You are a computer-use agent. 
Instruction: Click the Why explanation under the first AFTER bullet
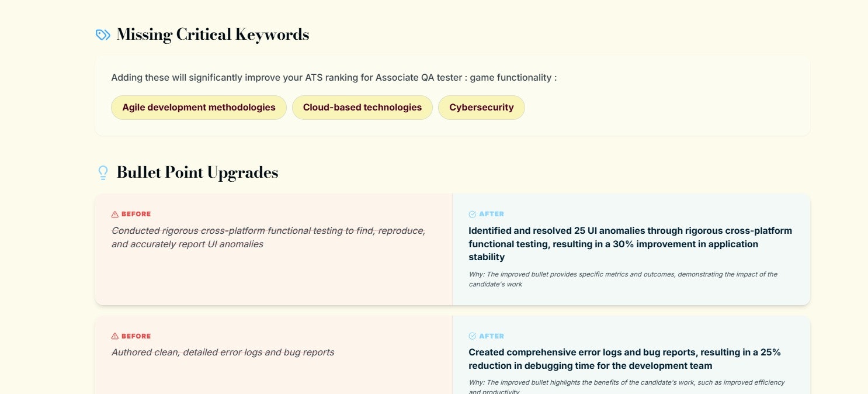[622, 279]
